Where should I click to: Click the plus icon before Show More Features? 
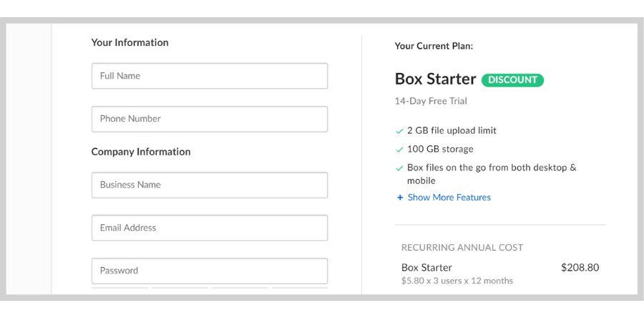coord(400,198)
